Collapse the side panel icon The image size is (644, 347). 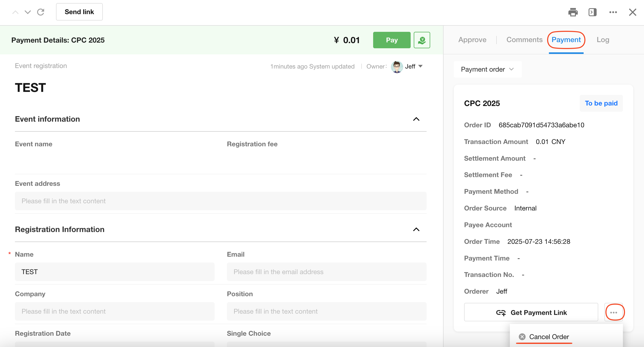pyautogui.click(x=592, y=12)
